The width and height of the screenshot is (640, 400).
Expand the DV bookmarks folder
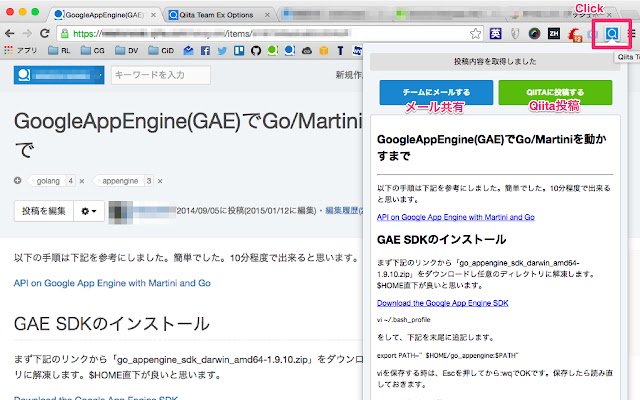click(127, 51)
